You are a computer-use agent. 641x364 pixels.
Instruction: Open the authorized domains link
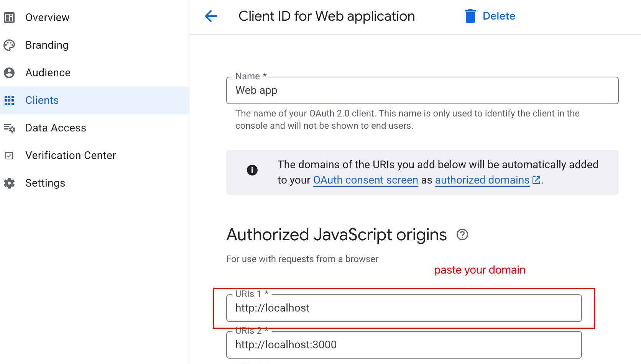tap(482, 180)
